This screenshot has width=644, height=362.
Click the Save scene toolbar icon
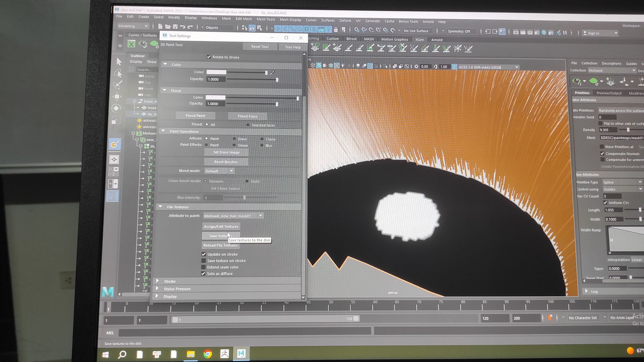coord(175,27)
